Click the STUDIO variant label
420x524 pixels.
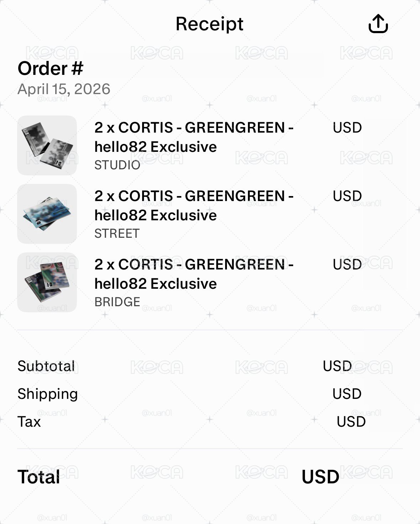point(117,165)
